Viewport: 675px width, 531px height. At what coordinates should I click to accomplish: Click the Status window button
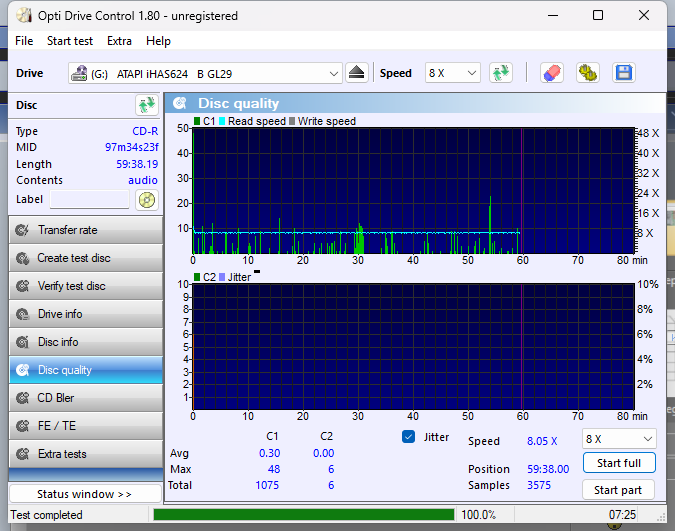[84, 494]
